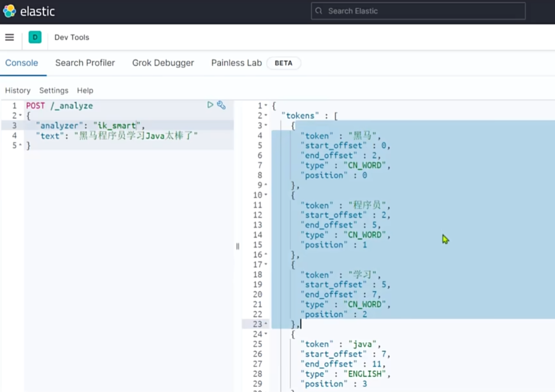Click the pane resize handle between editors

237,246
